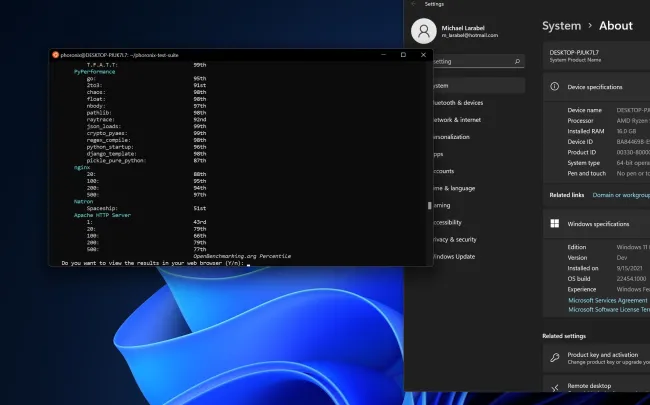Select System in Settings sidebar
The height and width of the screenshot is (405, 650).
tap(479, 86)
